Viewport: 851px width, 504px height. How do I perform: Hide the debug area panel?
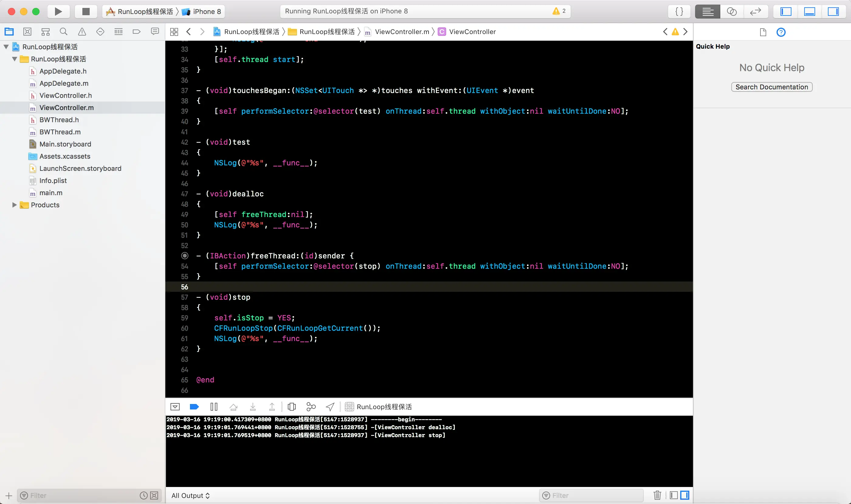(x=175, y=406)
